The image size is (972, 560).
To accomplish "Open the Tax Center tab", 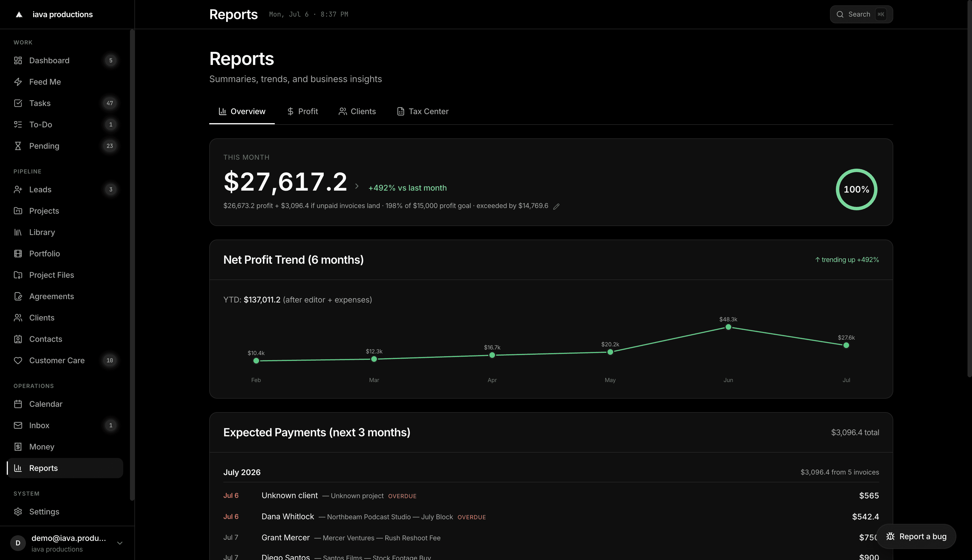I will 423,112.
